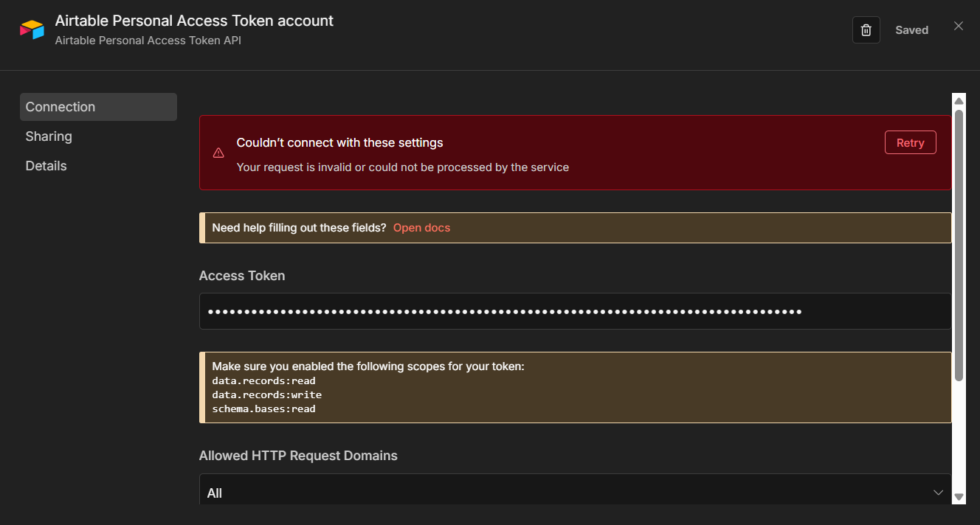Click the warning triangle in error banner
This screenshot has width=980, height=525.
pos(218,153)
